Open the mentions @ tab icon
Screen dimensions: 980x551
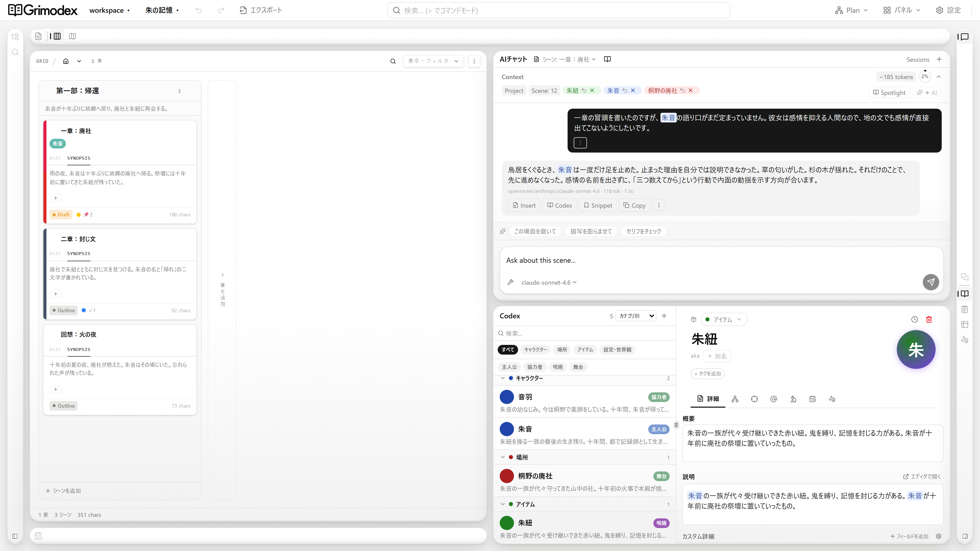[x=774, y=399]
